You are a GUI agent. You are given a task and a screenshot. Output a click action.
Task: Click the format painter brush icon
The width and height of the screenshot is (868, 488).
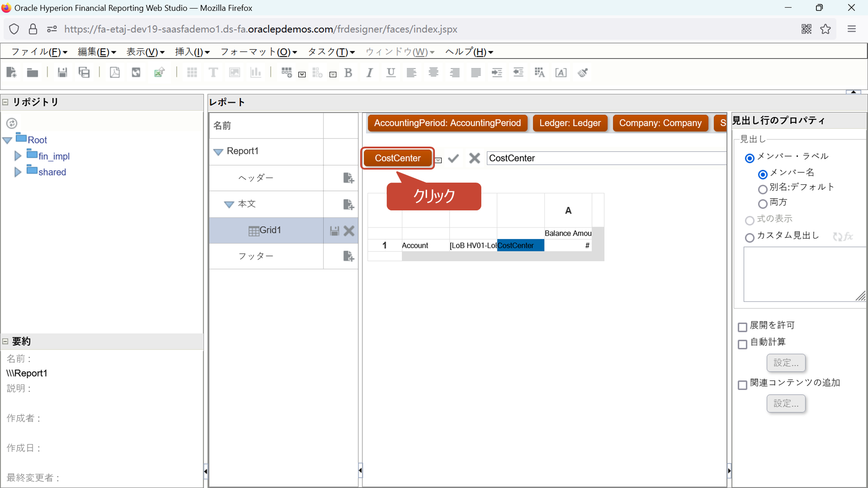click(582, 72)
